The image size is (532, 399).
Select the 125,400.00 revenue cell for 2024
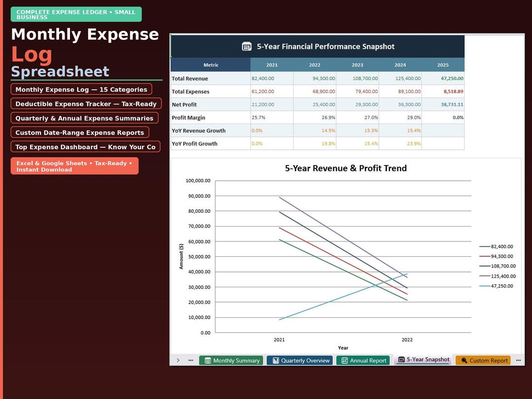[x=400, y=78]
